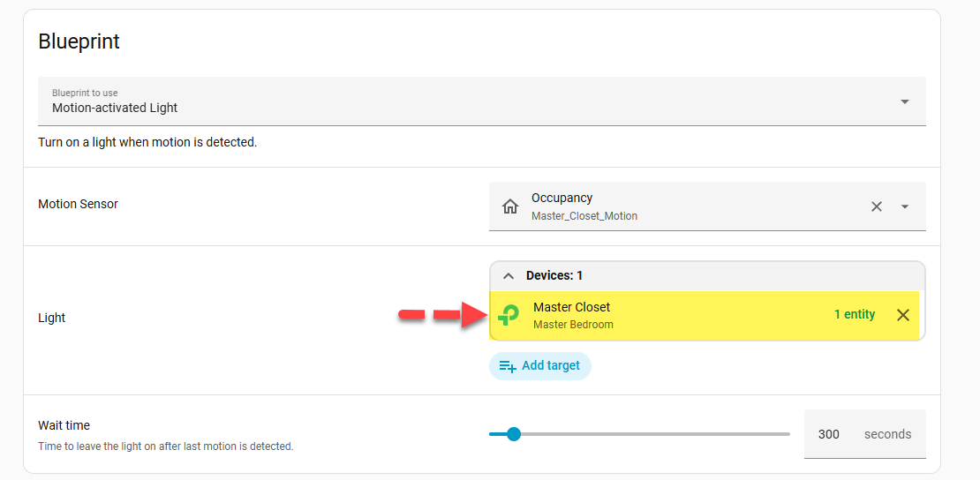This screenshot has width=980, height=480.
Task: Click the Master Bedroom area text
Action: [x=573, y=324]
